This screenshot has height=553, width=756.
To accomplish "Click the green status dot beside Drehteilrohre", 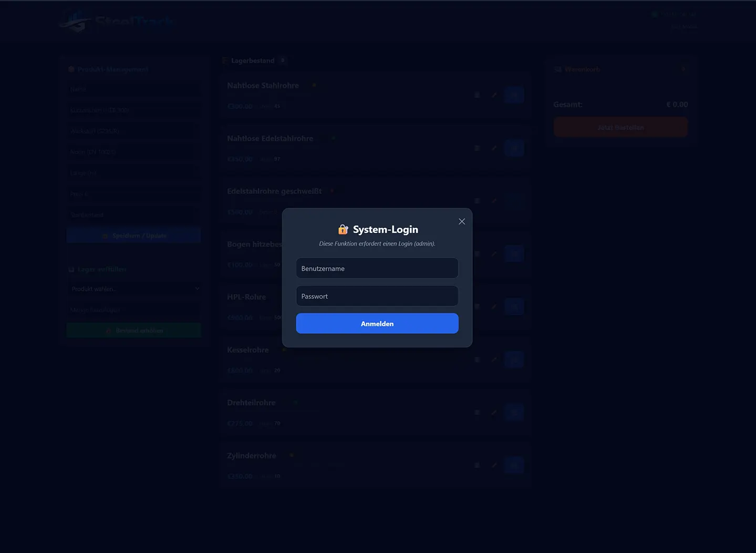I will pyautogui.click(x=295, y=402).
